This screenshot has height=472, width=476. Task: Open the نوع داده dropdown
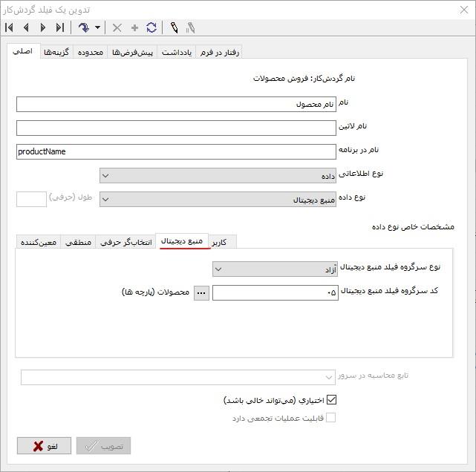[x=218, y=200]
